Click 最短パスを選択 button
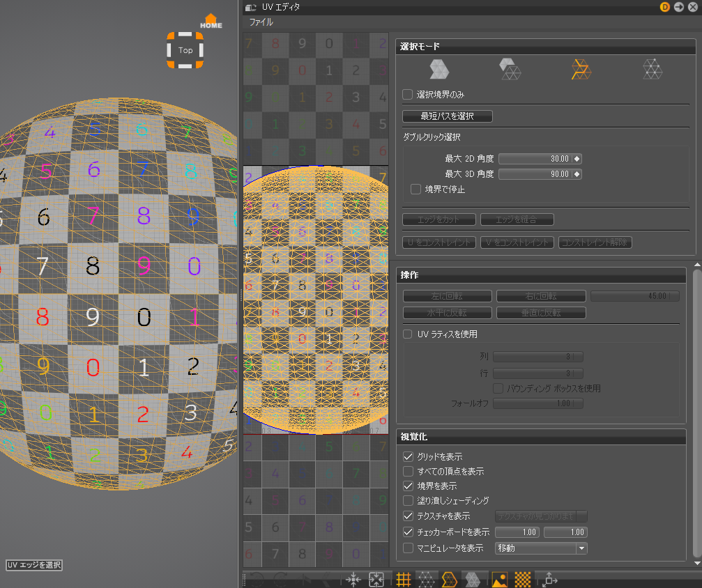The width and height of the screenshot is (702, 588). (448, 116)
